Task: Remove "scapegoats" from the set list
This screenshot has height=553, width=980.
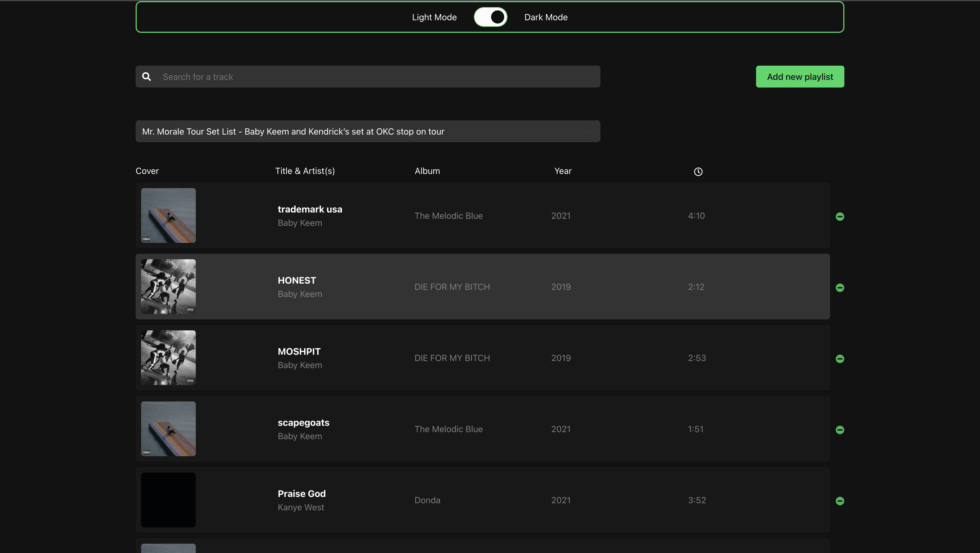Action: 840,430
